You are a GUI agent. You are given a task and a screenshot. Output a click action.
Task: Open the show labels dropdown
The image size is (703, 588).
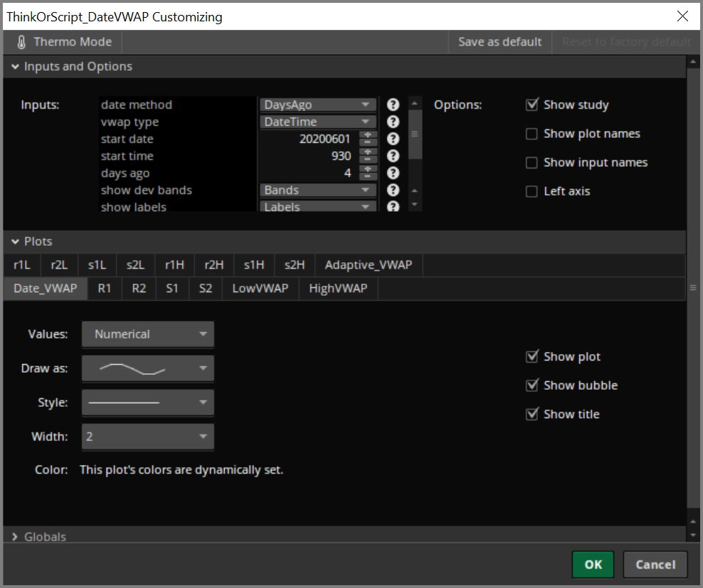point(318,206)
